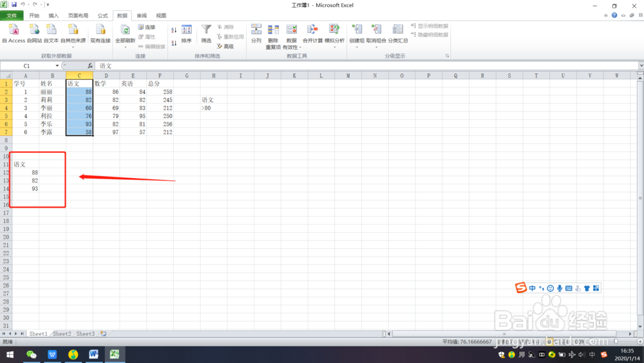Click cell F2 with value 258
The width and height of the screenshot is (644, 363).
click(x=160, y=92)
